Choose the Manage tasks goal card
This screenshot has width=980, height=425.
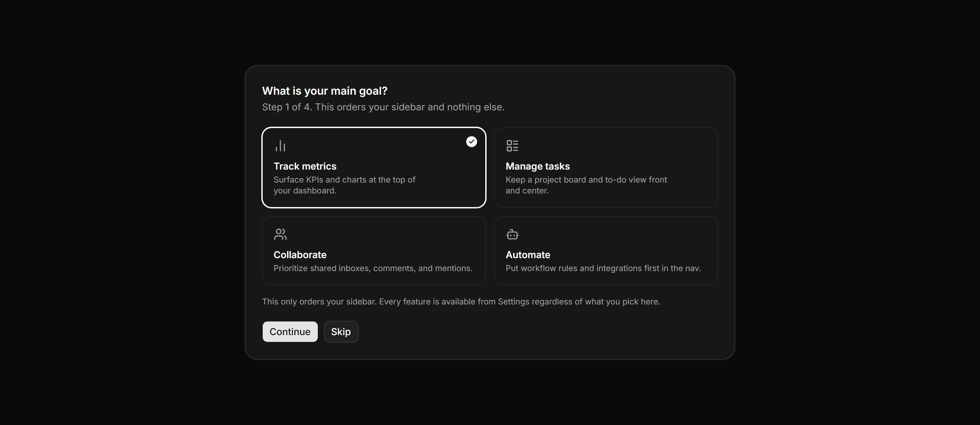[606, 168]
